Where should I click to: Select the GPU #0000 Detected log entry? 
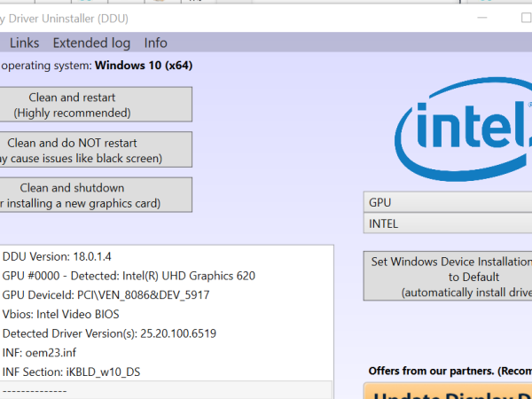click(129, 276)
